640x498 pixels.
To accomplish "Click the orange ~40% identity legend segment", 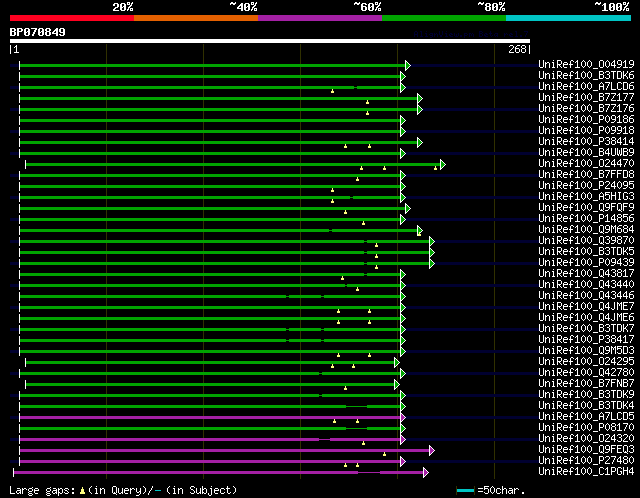I will pos(196,18).
